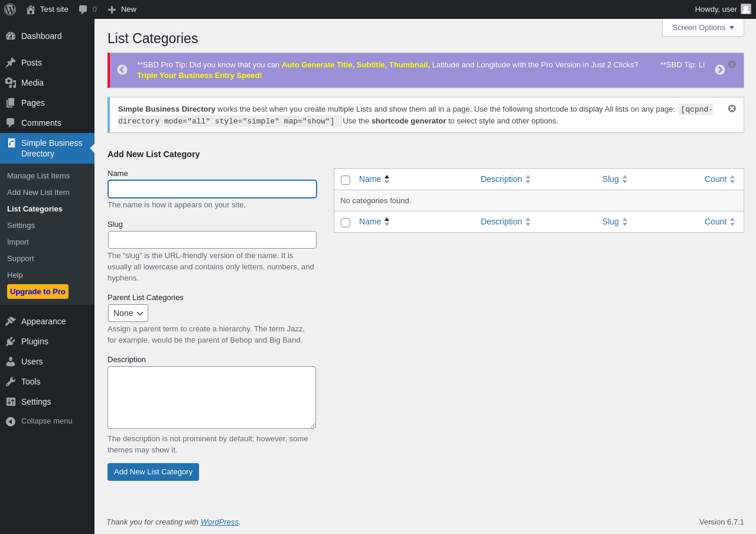
Task: Click the Posts pin icon
Action: (11, 63)
